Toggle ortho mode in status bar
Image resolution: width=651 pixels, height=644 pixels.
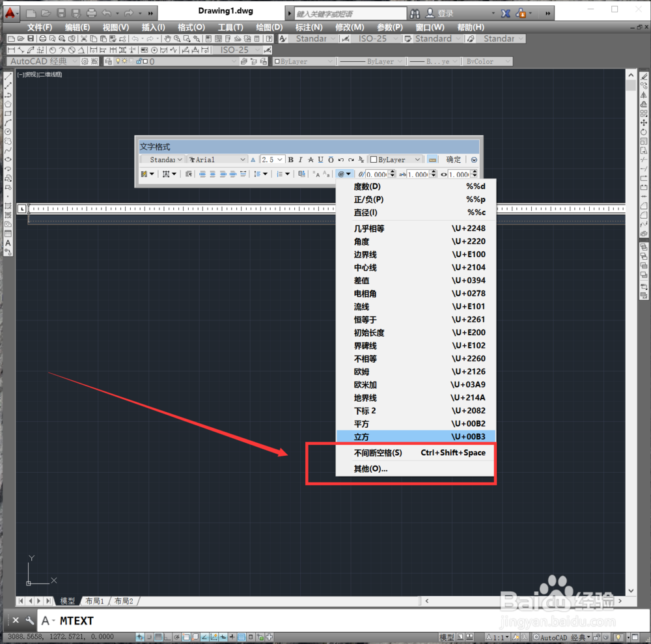click(x=167, y=637)
